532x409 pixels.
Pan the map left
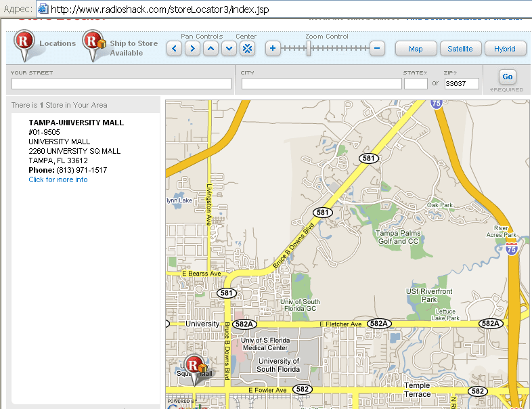[174, 49]
